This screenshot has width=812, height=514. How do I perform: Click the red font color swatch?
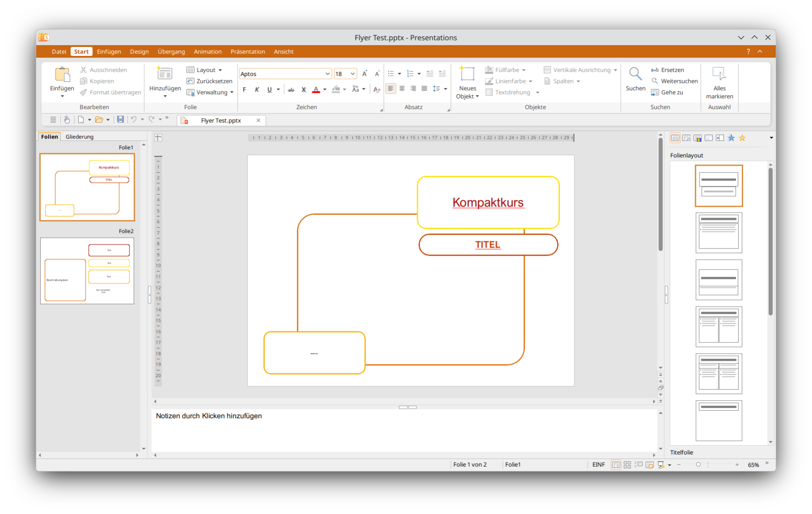click(x=316, y=89)
